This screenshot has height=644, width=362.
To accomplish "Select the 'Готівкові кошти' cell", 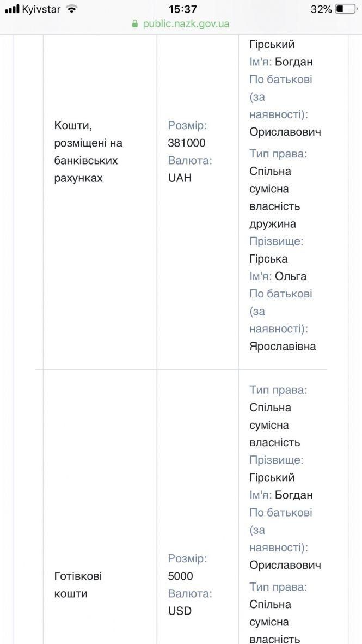I will pyautogui.click(x=78, y=585).
